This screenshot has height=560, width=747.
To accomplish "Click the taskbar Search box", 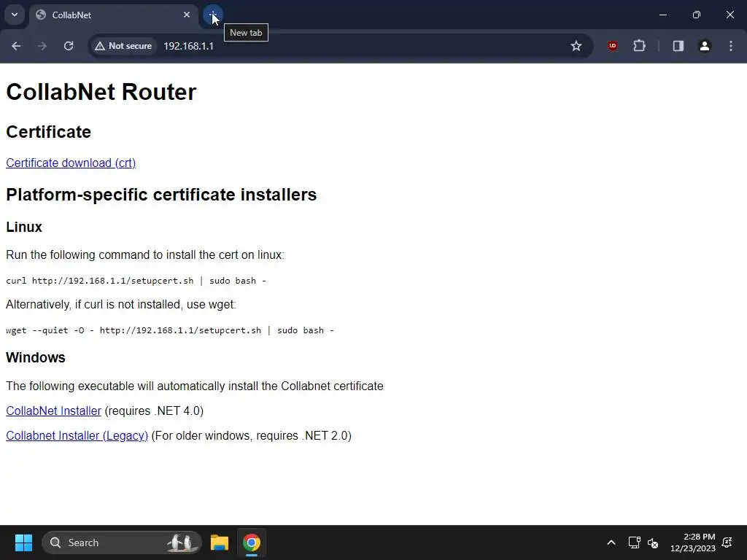I will [122, 542].
